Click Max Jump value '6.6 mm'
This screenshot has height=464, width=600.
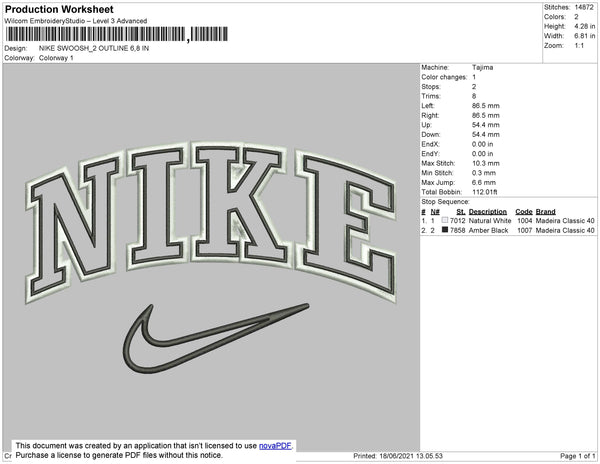tap(484, 182)
